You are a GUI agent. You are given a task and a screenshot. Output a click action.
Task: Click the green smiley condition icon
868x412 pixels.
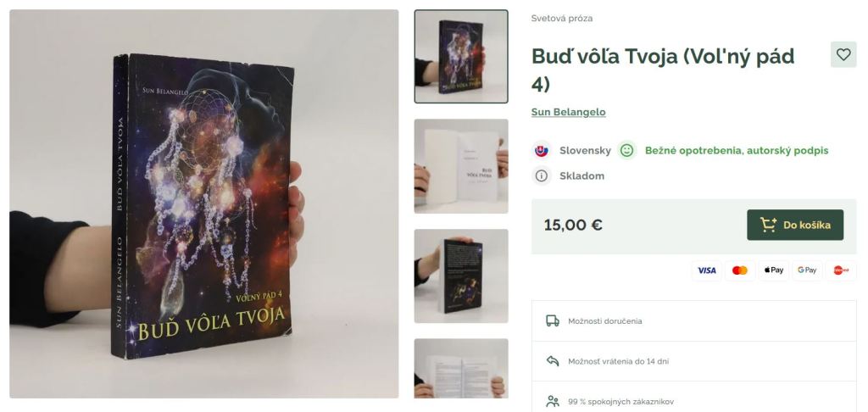pos(626,150)
